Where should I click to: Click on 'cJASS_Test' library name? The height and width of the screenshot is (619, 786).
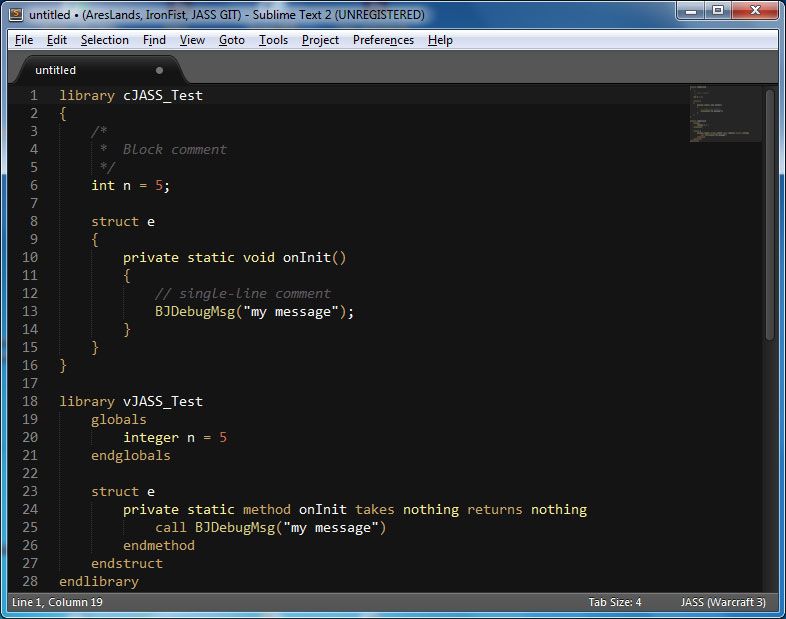[163, 95]
